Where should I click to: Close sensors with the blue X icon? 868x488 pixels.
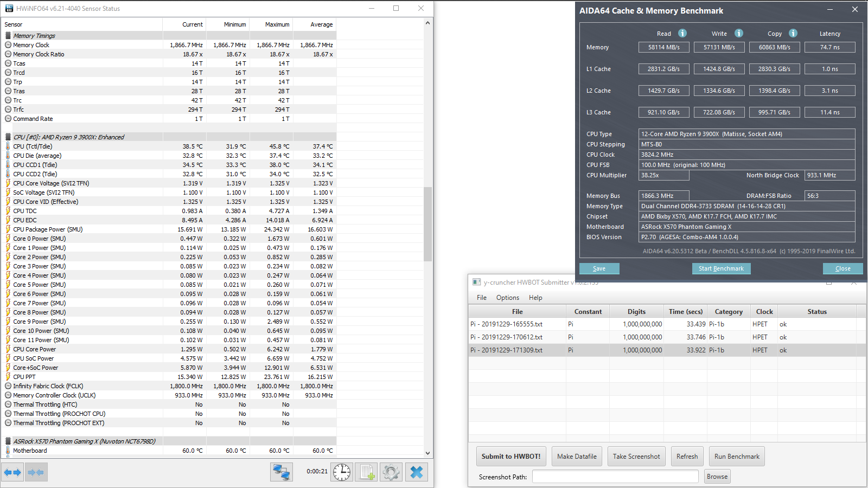[417, 472]
